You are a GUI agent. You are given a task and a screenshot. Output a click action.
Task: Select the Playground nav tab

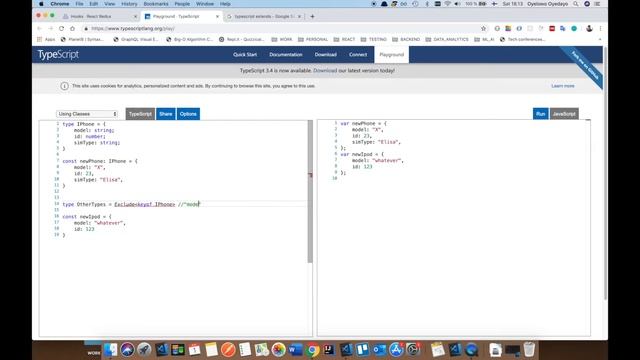(x=391, y=55)
